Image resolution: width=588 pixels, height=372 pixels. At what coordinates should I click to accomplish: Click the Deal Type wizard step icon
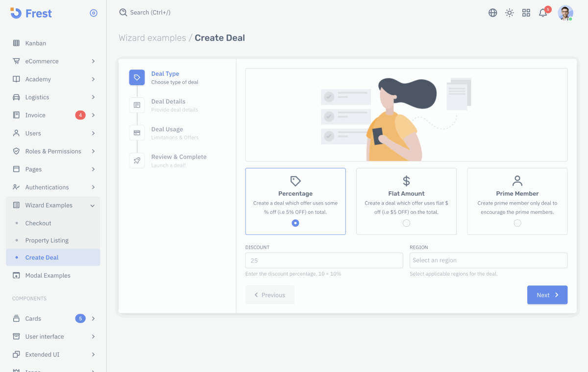point(137,77)
